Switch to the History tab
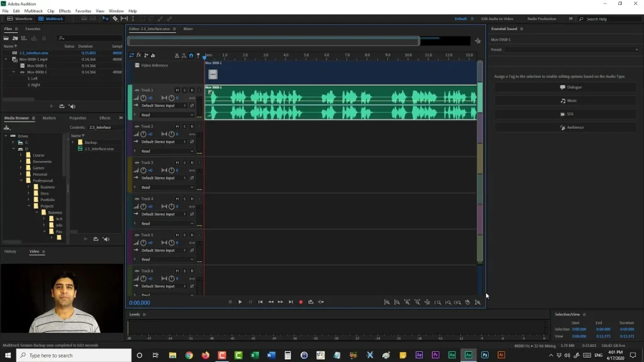Image resolution: width=644 pixels, height=362 pixels. (10, 251)
